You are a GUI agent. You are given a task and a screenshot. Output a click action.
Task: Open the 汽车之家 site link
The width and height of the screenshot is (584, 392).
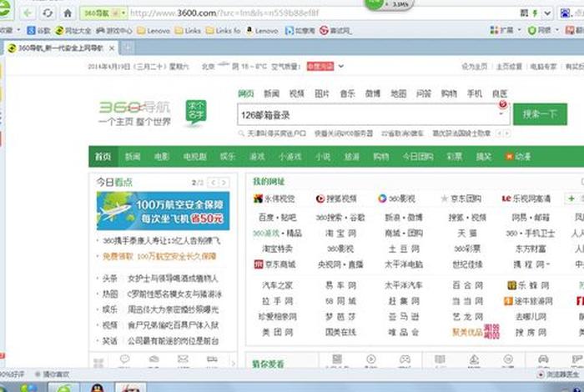click(278, 285)
